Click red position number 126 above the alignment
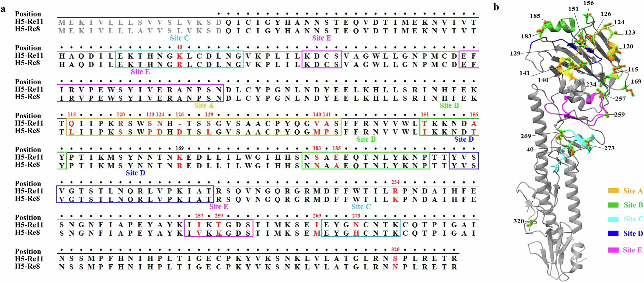644x283 pixels. pos(180,115)
